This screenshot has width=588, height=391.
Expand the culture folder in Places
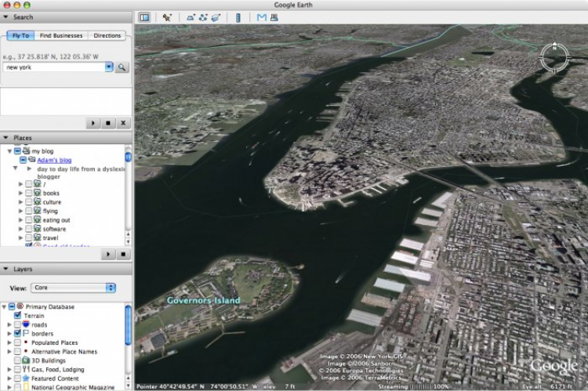pos(21,202)
